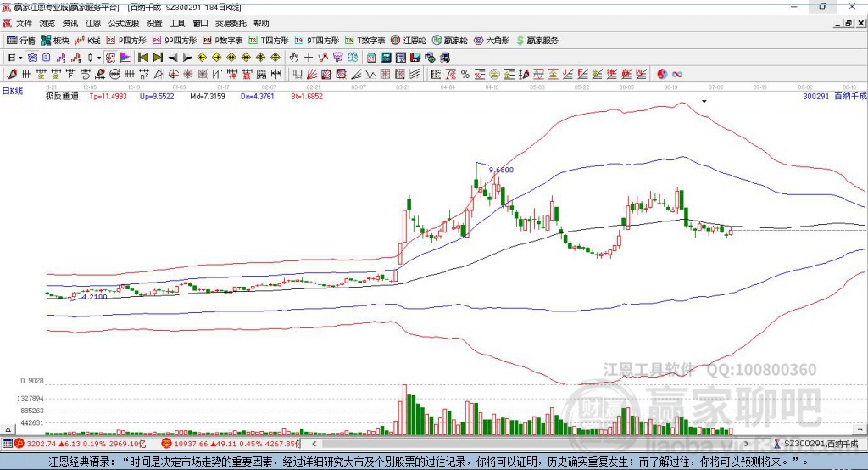Open the 9P四方形 tool
This screenshot has height=470, width=868.
coord(175,41)
